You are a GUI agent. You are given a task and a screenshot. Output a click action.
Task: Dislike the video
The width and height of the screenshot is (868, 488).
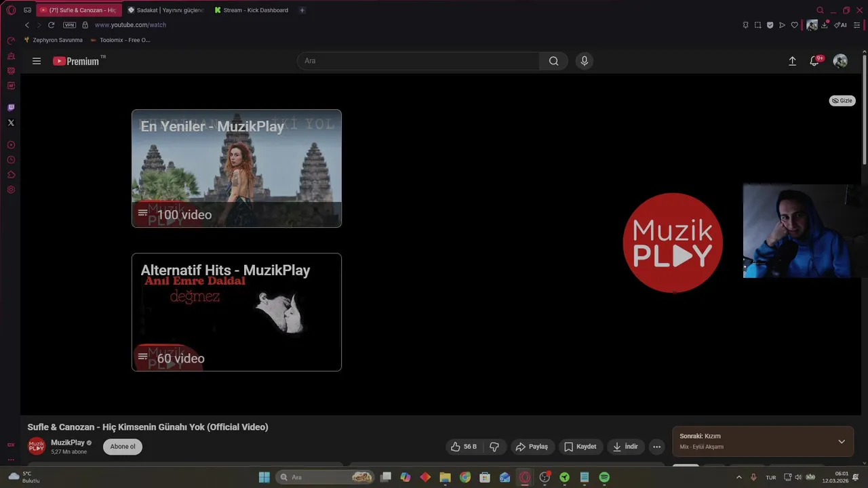[x=494, y=447]
